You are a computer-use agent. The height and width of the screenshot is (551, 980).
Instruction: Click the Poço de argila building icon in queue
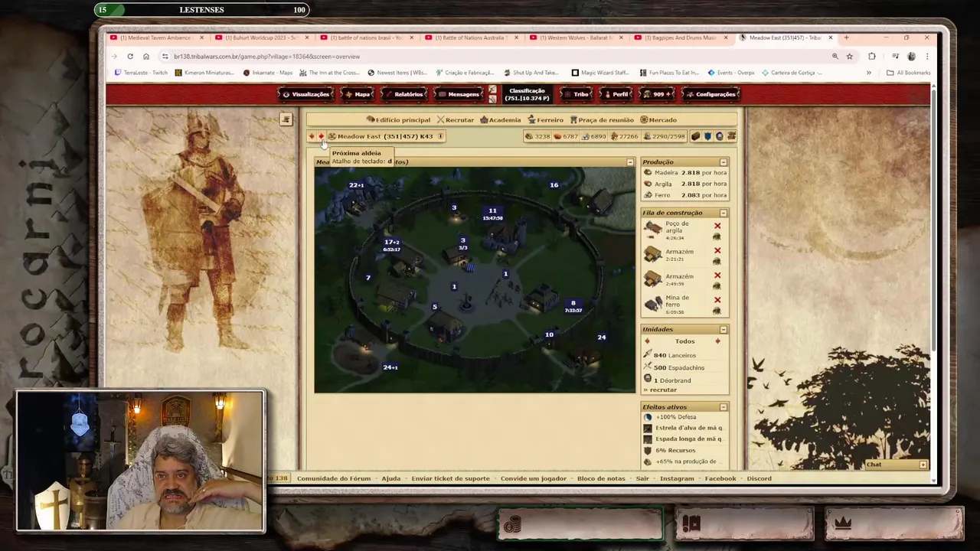coord(653,229)
